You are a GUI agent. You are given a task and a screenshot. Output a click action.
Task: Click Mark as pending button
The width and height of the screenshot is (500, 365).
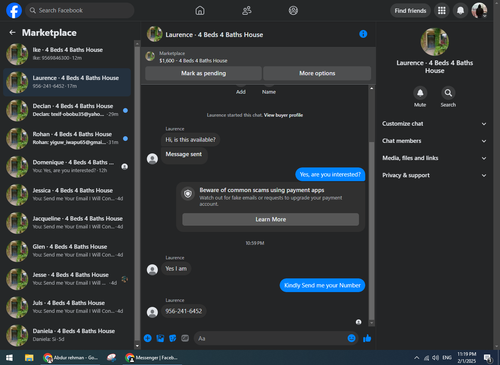[x=203, y=73]
